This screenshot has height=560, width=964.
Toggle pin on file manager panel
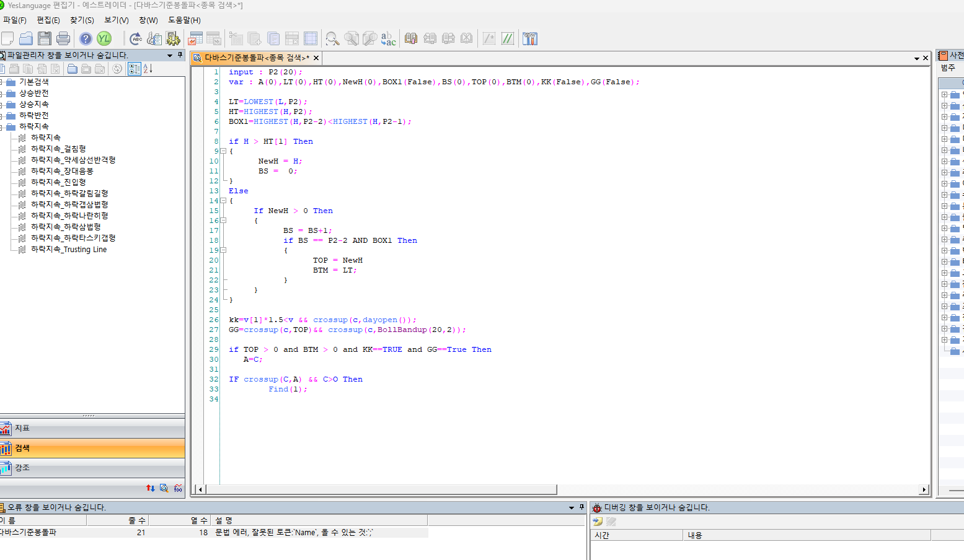[x=180, y=55]
